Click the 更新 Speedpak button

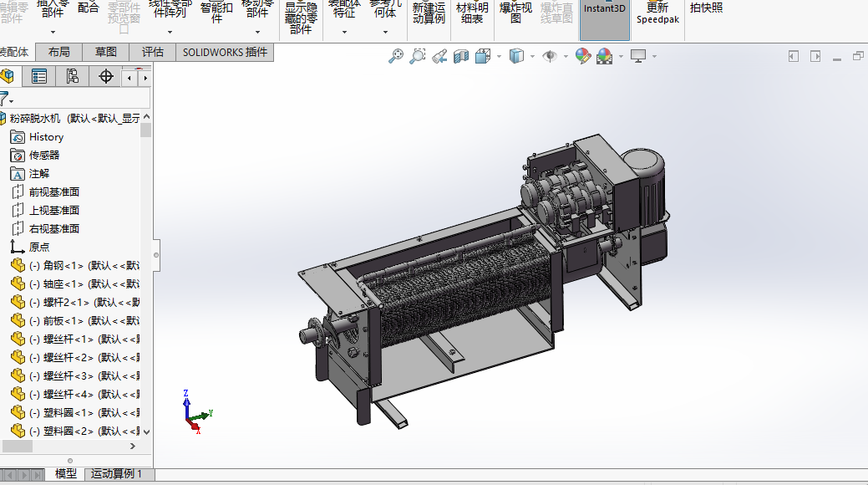click(657, 13)
